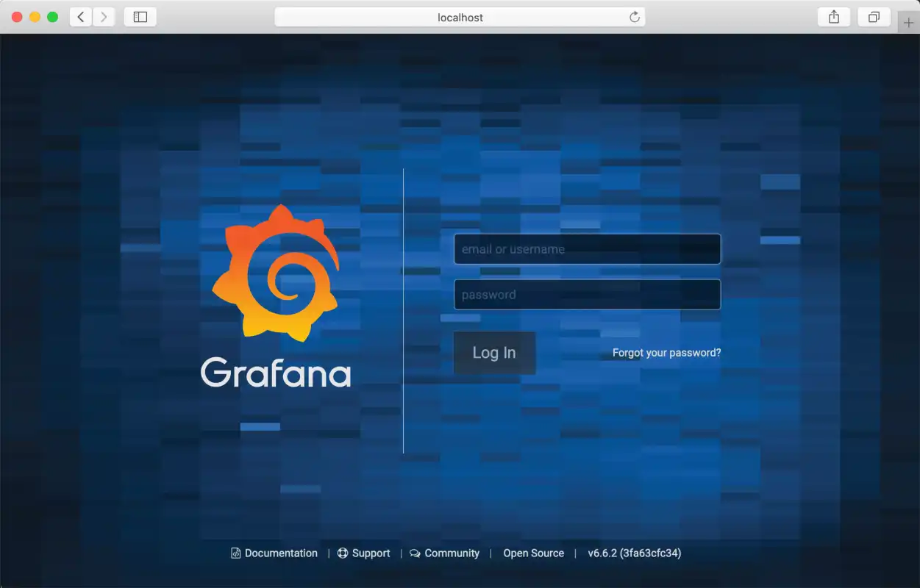Viewport: 920px width, 588px height.
Task: Click the green full-screen window button
Action: pyautogui.click(x=52, y=17)
